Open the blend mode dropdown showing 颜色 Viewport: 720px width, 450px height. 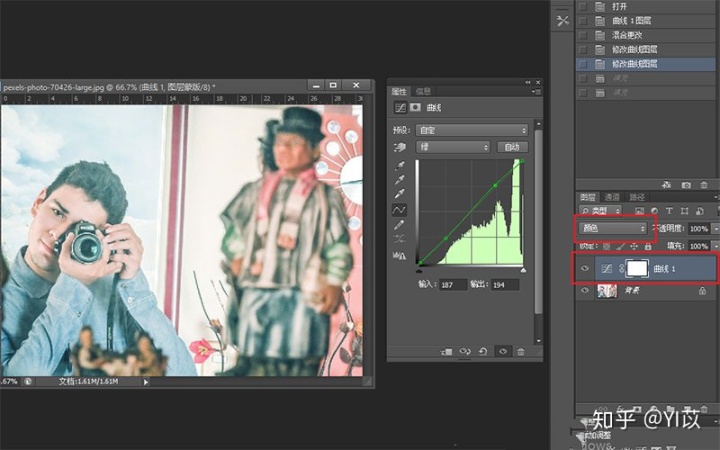point(613,228)
